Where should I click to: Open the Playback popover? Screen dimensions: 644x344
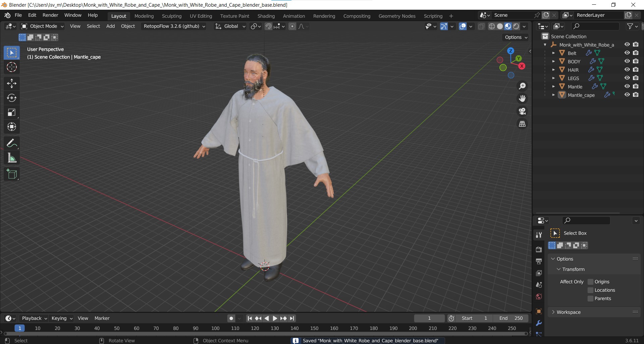click(34, 318)
